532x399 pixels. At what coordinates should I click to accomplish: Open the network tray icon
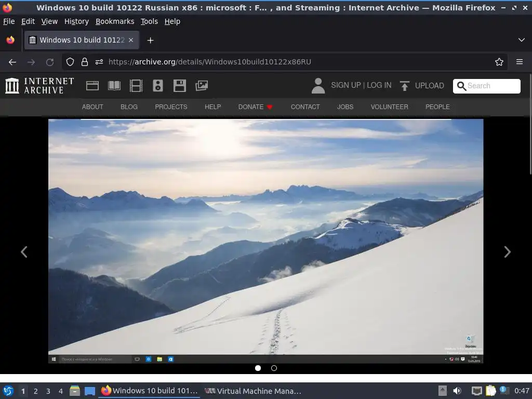(x=477, y=391)
